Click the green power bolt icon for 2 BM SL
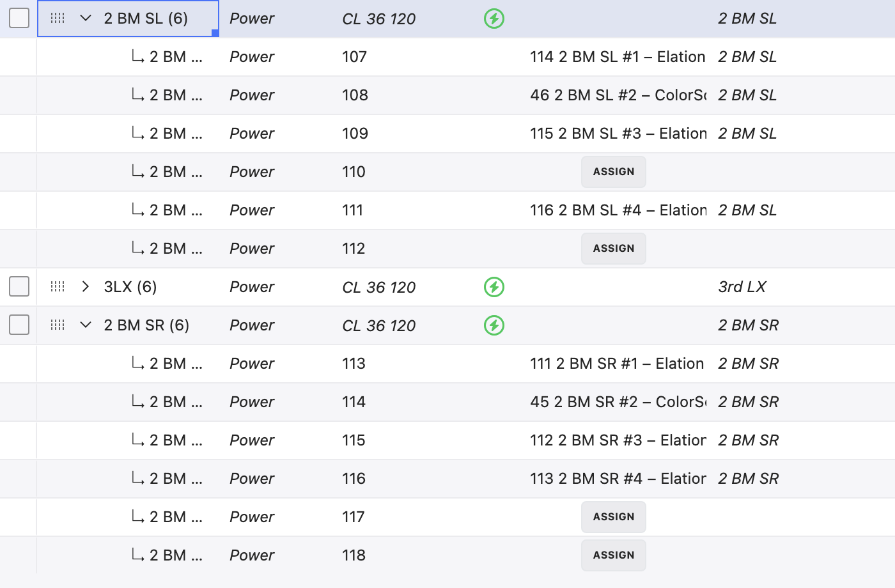 [x=494, y=19]
